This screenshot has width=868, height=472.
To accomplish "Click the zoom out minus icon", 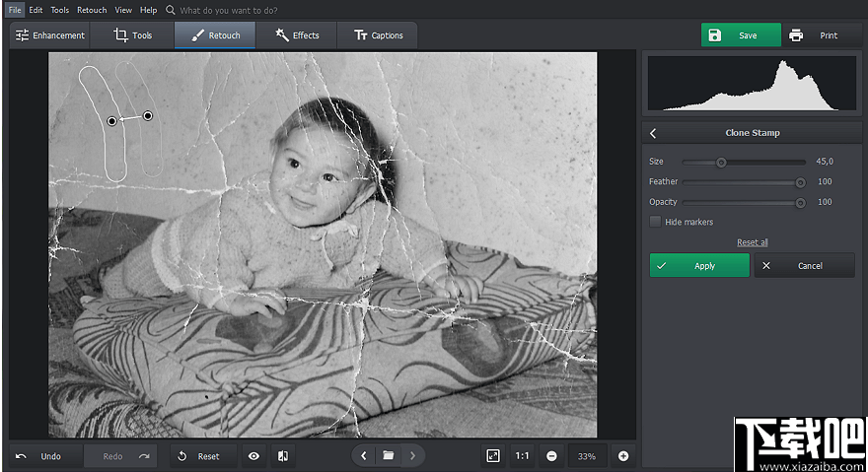I will point(551,456).
